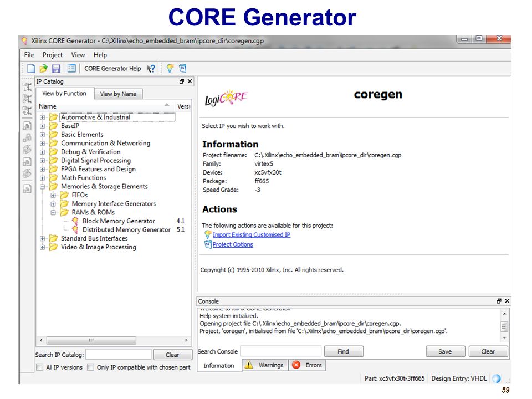Undock the Console panel
Viewport: 532px width, 399px height.
tap(499, 301)
